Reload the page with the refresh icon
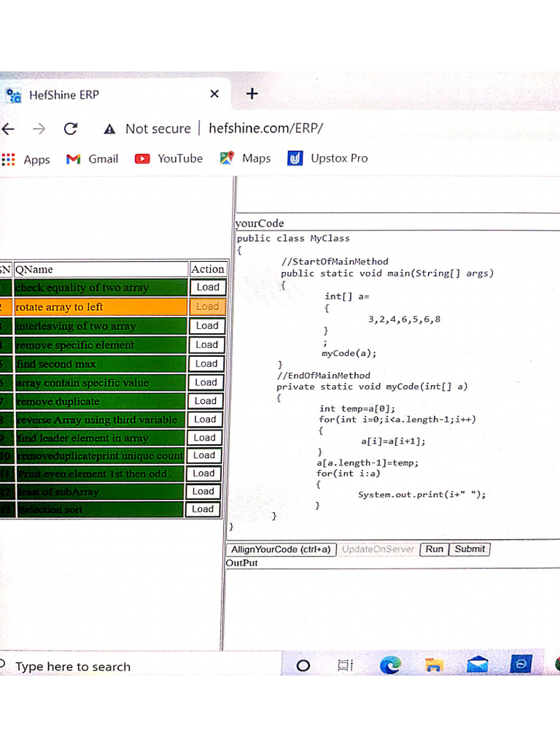This screenshot has width=560, height=747. 71,129
